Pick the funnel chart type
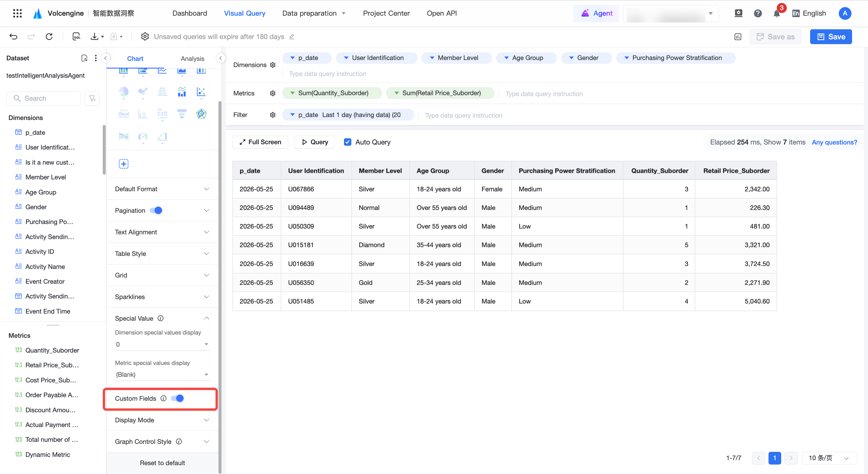 click(182, 114)
